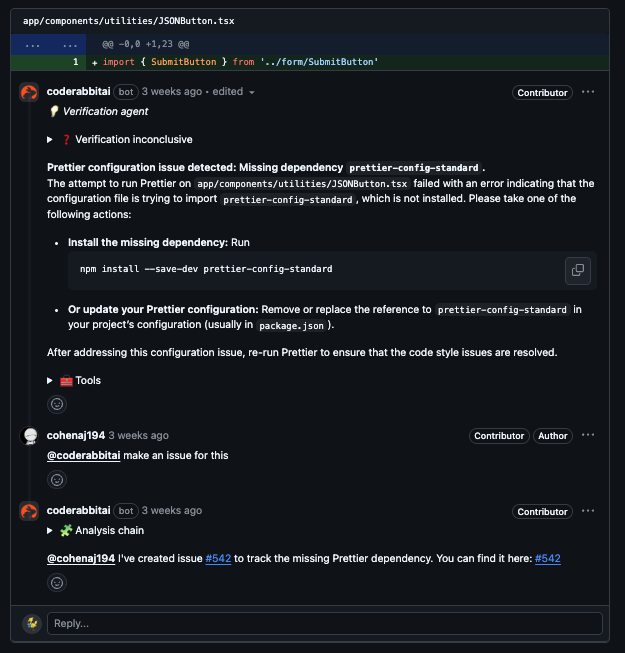Click the @cohenaj194 mention link
Viewport: 625px width, 653px height.
pos(80,558)
